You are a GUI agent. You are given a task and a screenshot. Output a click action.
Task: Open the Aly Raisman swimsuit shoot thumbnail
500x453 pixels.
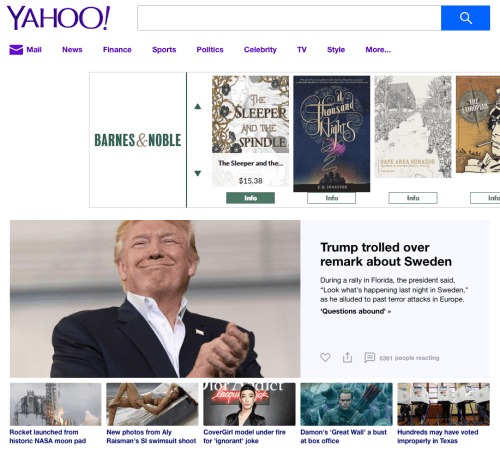(152, 404)
